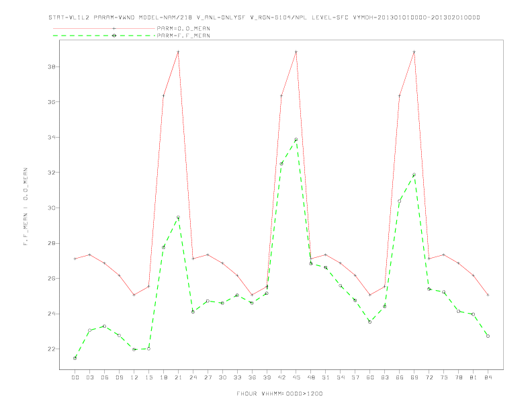Image resolution: width=532 pixels, height=411 pixels.
Task: Click the x-axis tick label 84
Action: coord(488,377)
